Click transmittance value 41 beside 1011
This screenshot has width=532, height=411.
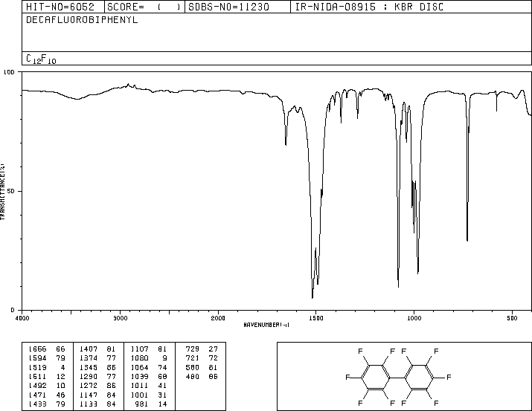pyautogui.click(x=162, y=386)
